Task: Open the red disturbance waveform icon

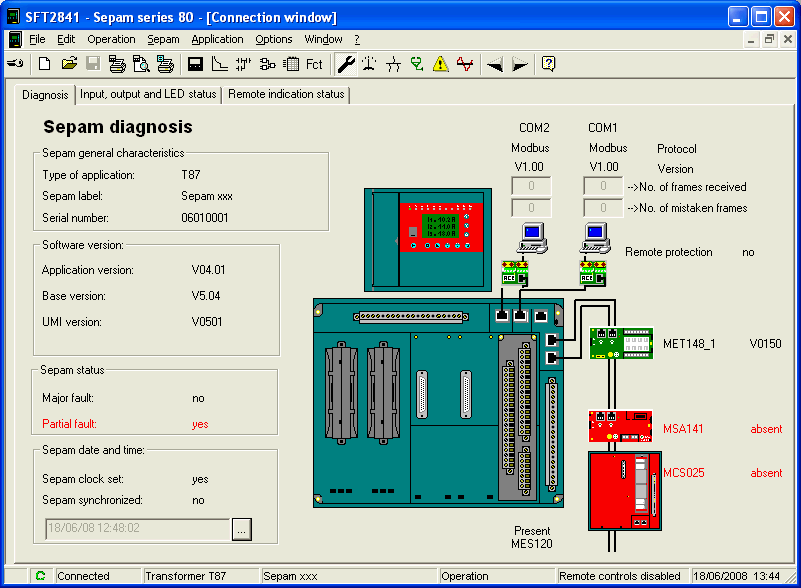Action: click(465, 64)
